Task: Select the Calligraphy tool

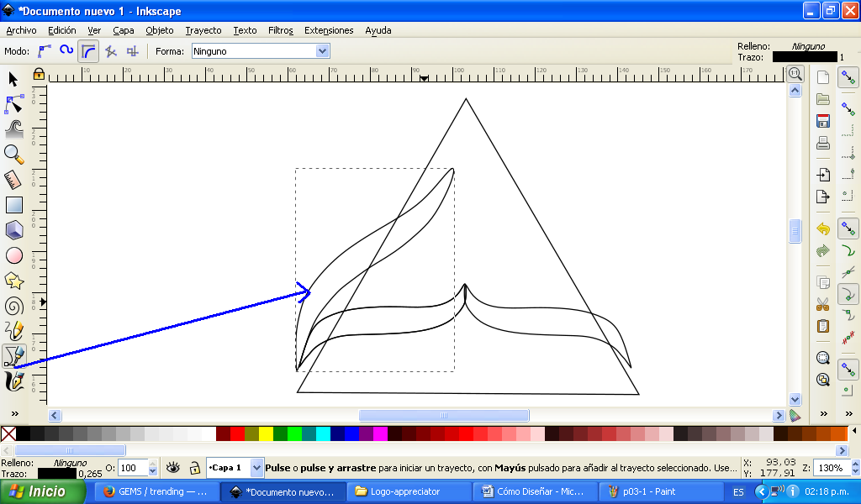Action: click(13, 381)
